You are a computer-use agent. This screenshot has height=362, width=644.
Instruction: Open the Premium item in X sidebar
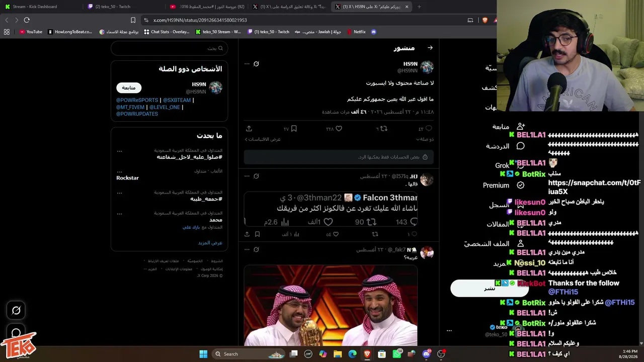[x=504, y=185]
